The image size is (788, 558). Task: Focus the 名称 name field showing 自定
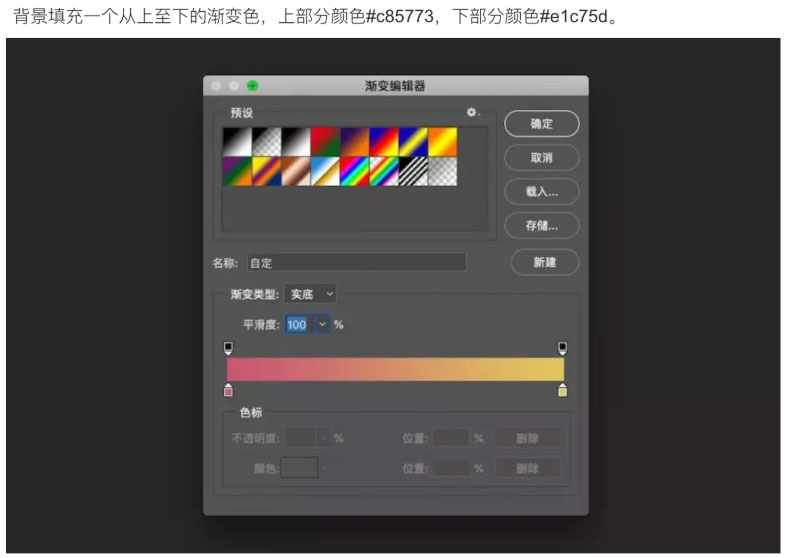click(x=356, y=263)
